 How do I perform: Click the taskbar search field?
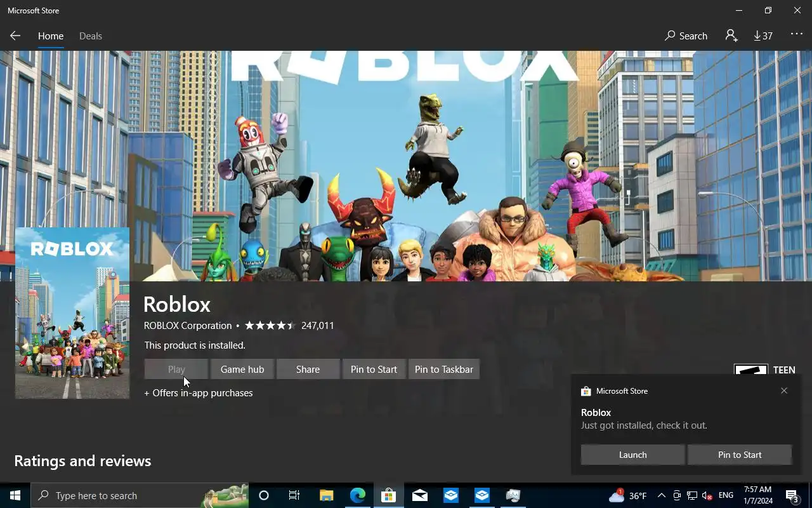point(140,495)
